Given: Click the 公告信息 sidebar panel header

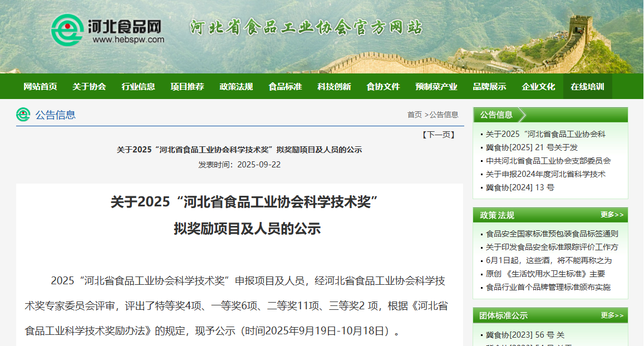Looking at the screenshot, I should pyautogui.click(x=496, y=115).
